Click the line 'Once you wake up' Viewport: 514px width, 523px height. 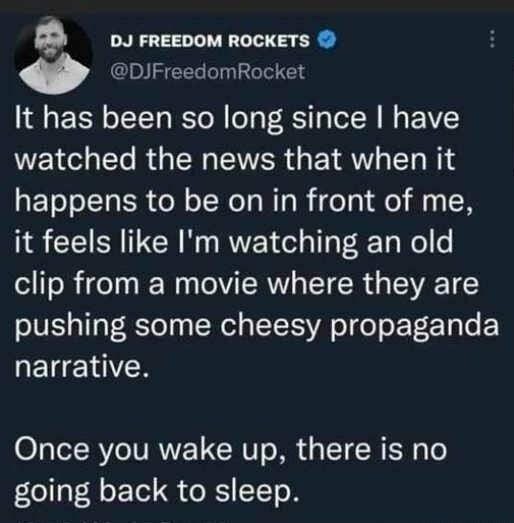[x=230, y=450]
